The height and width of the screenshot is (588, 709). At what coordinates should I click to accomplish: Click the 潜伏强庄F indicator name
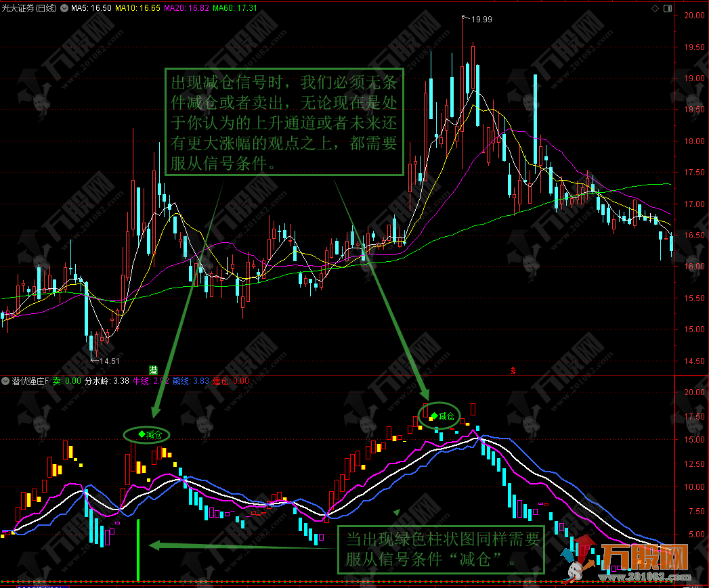[30, 381]
